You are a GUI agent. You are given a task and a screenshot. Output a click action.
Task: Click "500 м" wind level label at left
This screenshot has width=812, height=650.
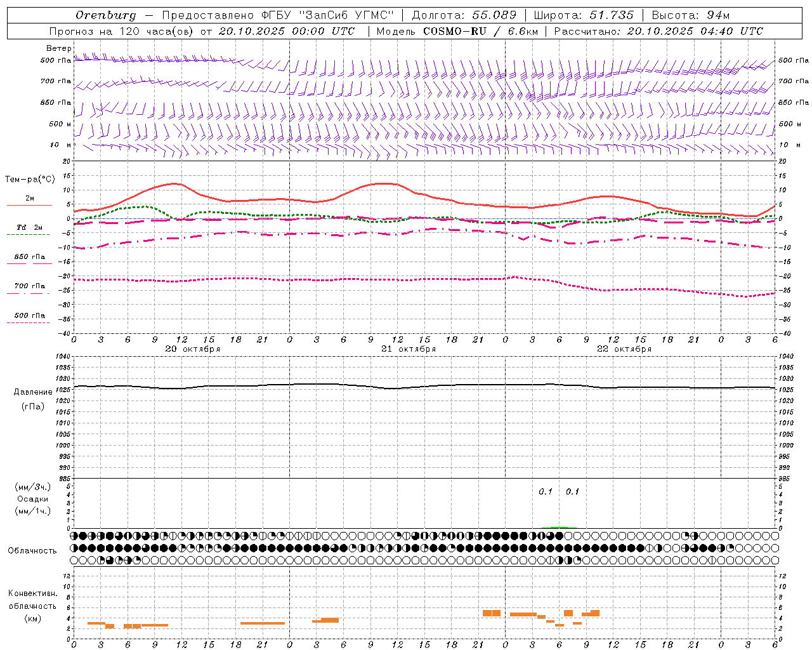(60, 124)
